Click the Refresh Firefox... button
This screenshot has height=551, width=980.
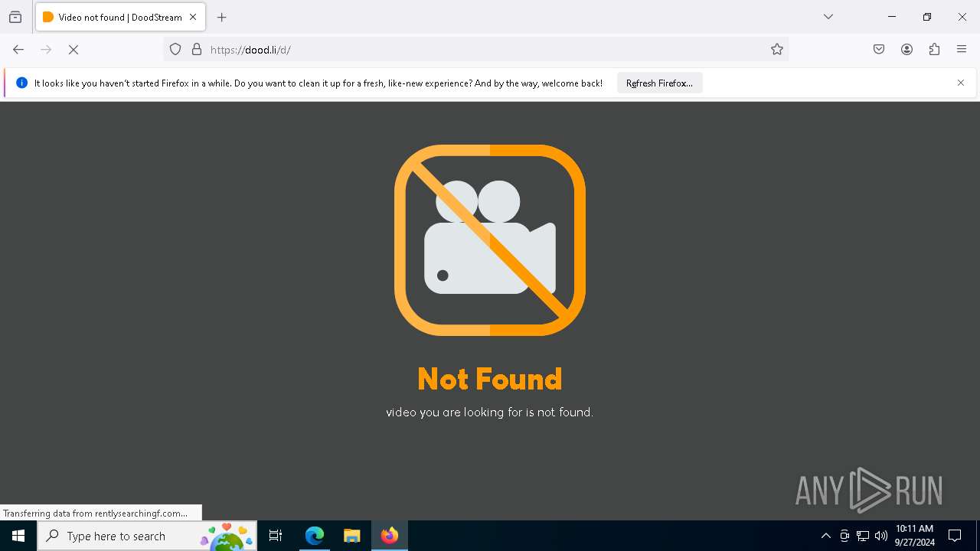point(659,83)
